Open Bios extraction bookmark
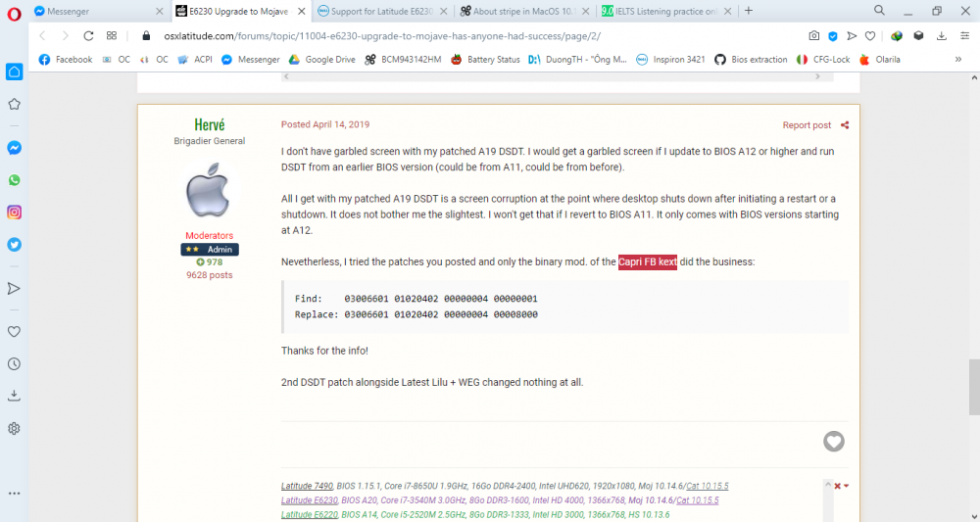980x522 pixels. pyautogui.click(x=752, y=60)
